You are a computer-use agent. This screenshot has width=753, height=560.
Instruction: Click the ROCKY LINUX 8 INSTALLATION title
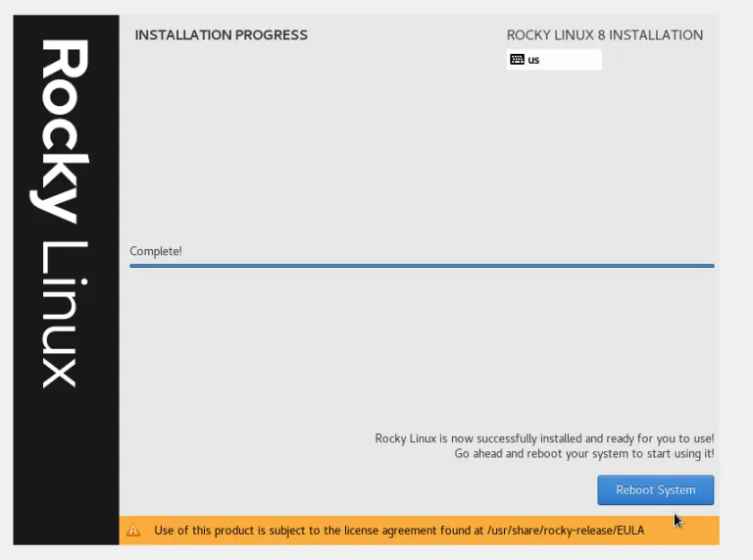click(x=605, y=35)
